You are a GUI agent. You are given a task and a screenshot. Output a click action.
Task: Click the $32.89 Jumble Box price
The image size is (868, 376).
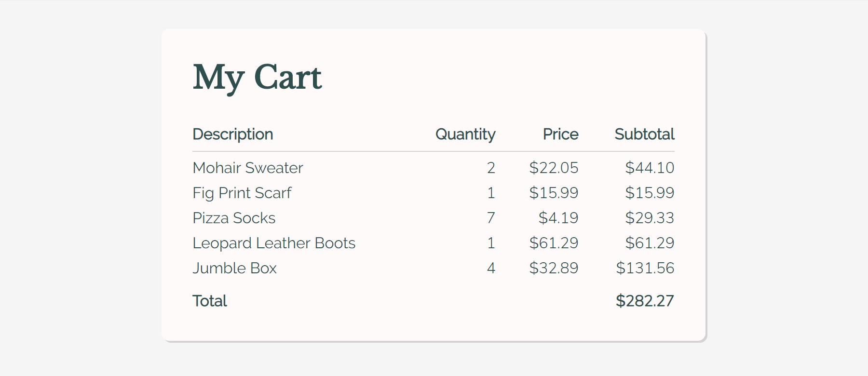tap(554, 268)
